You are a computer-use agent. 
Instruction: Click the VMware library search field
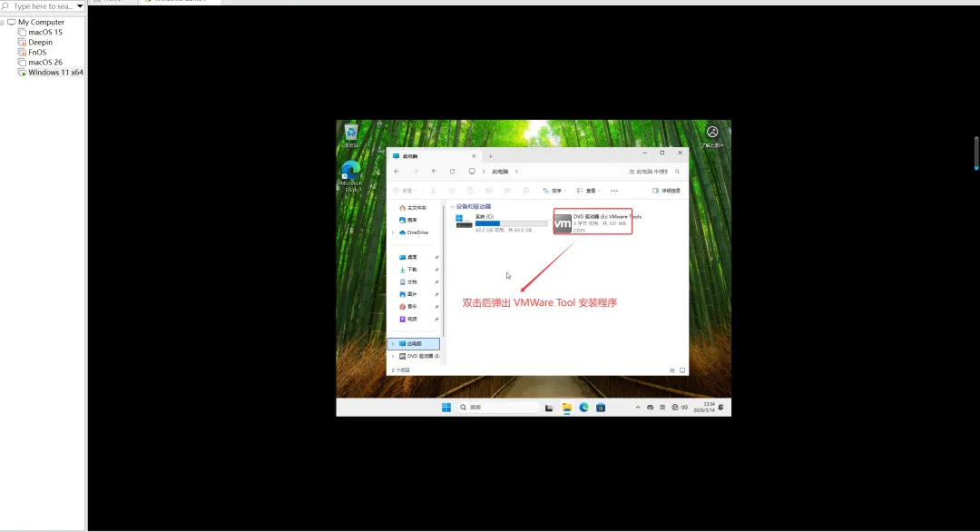point(44,6)
